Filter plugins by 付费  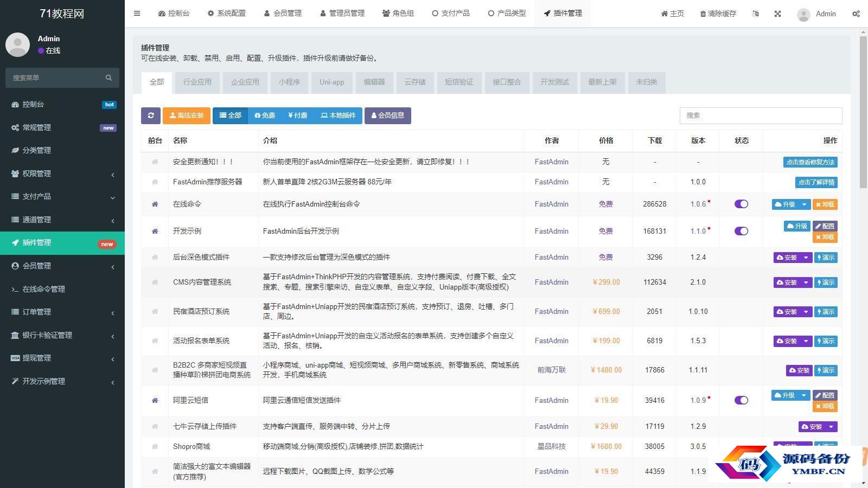[x=298, y=115]
